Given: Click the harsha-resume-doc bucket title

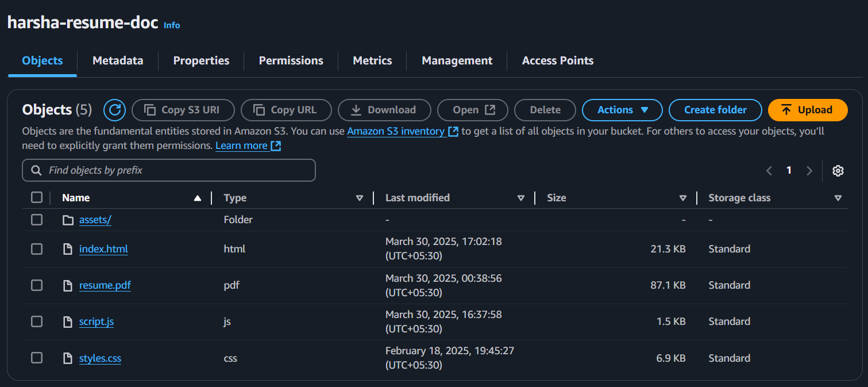Looking at the screenshot, I should click(x=83, y=23).
